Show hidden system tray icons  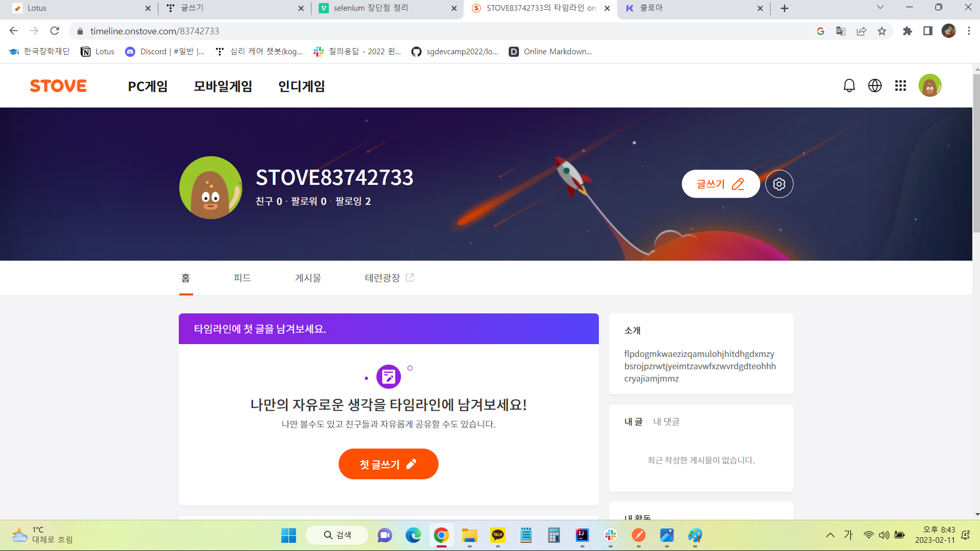coord(830,535)
